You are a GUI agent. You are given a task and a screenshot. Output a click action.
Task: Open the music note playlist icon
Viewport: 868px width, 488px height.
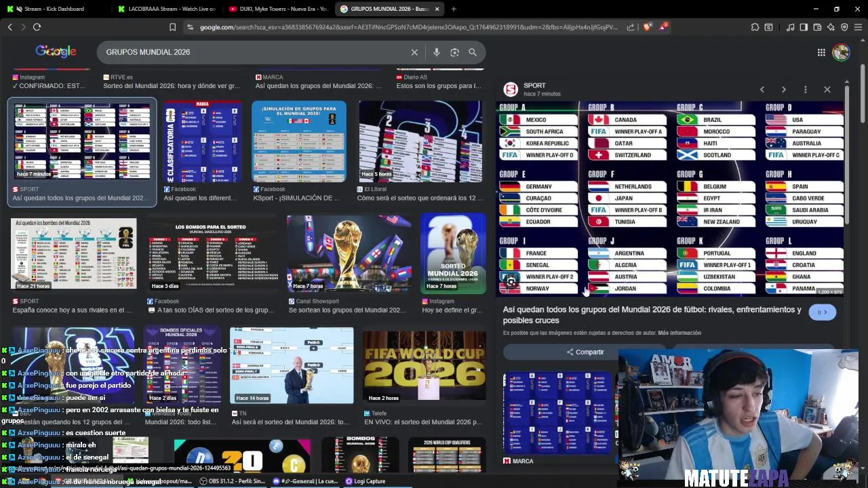790,27
